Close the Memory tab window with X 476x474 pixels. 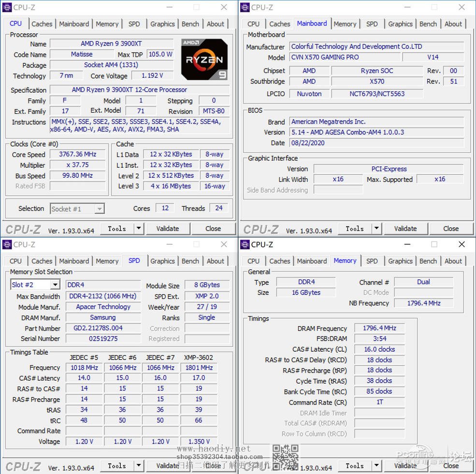pyautogui.click(x=462, y=244)
